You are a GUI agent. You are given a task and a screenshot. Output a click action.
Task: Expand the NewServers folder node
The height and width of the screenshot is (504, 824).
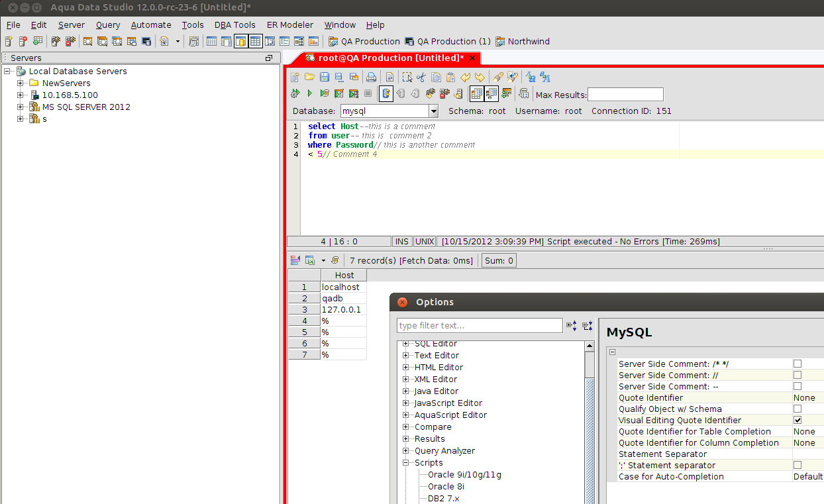tap(21, 83)
